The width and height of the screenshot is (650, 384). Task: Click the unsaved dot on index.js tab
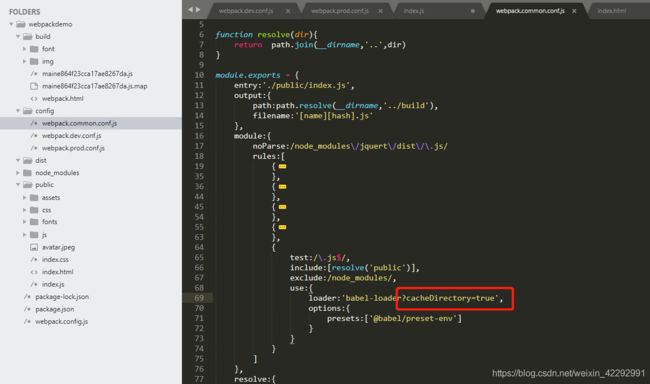pos(473,11)
